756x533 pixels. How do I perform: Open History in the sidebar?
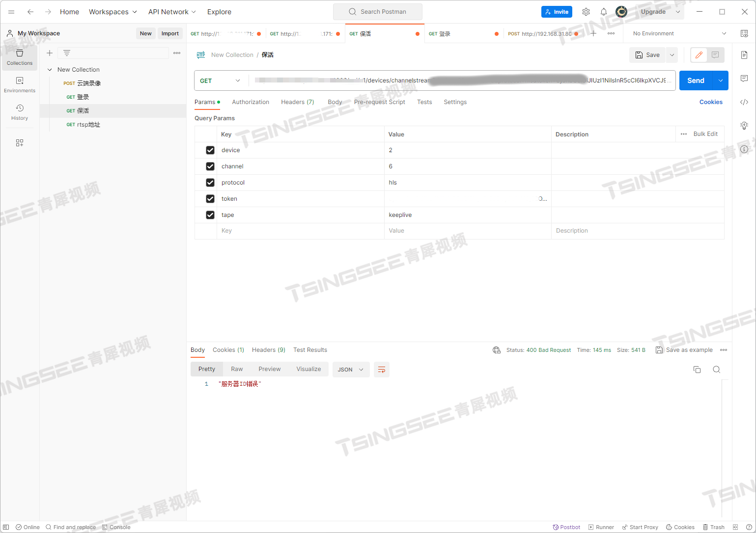click(x=20, y=112)
